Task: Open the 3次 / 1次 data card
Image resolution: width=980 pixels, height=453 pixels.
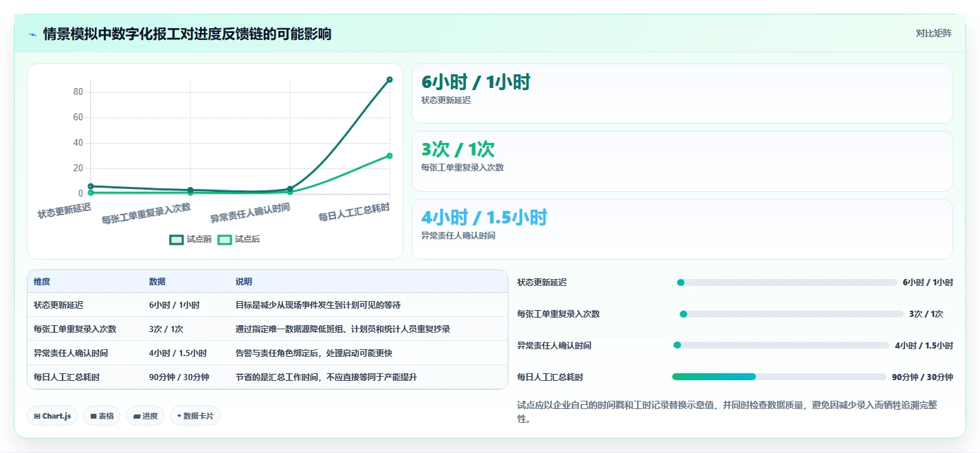Action: 682,161
